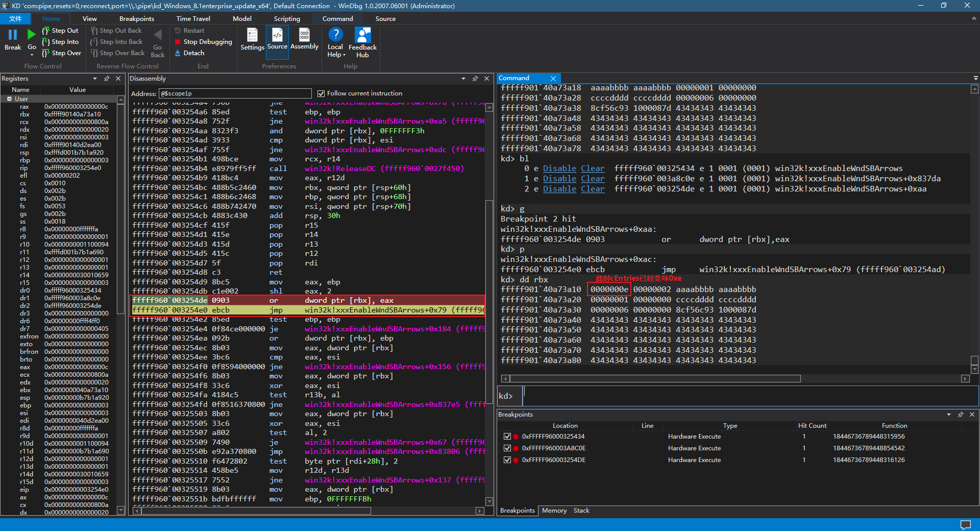Open the Settings icon in Preferences
This screenshot has width=980, height=531.
(252, 35)
